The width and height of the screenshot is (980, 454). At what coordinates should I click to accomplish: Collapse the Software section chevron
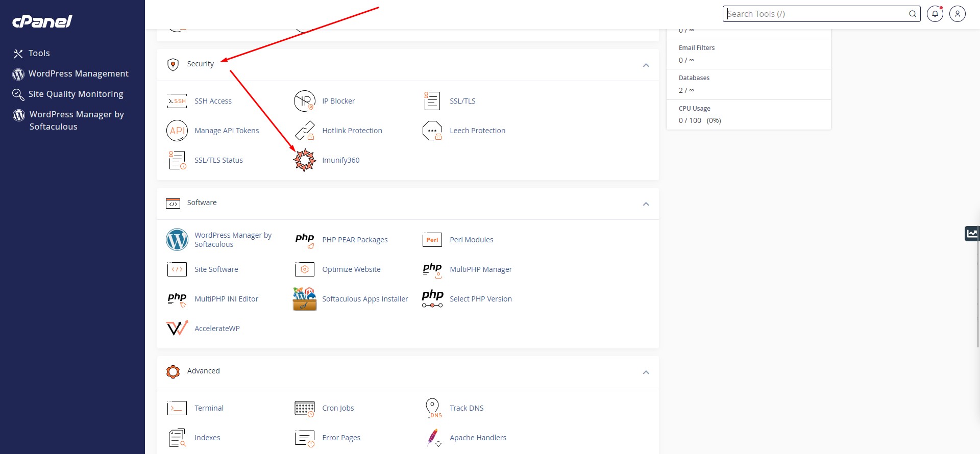pos(646,204)
